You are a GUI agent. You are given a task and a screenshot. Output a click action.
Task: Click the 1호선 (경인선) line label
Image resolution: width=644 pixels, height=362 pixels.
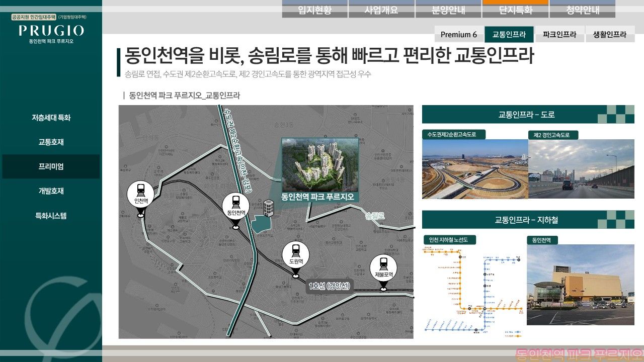coord(331,287)
